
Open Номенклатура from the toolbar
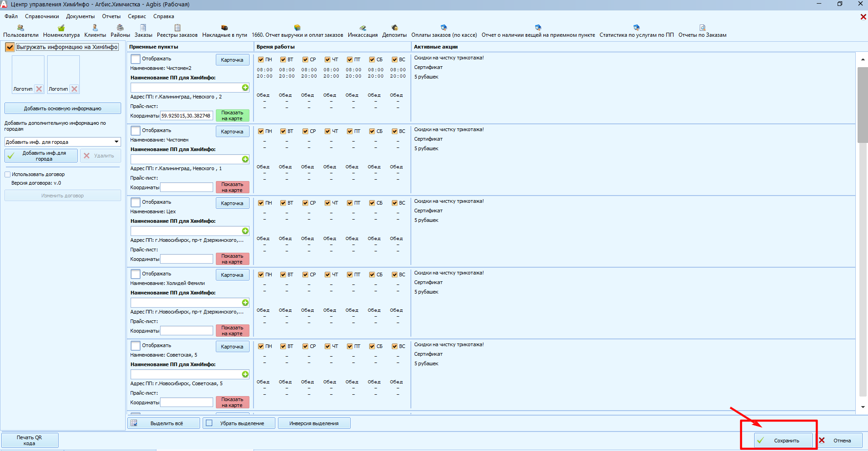tap(61, 31)
